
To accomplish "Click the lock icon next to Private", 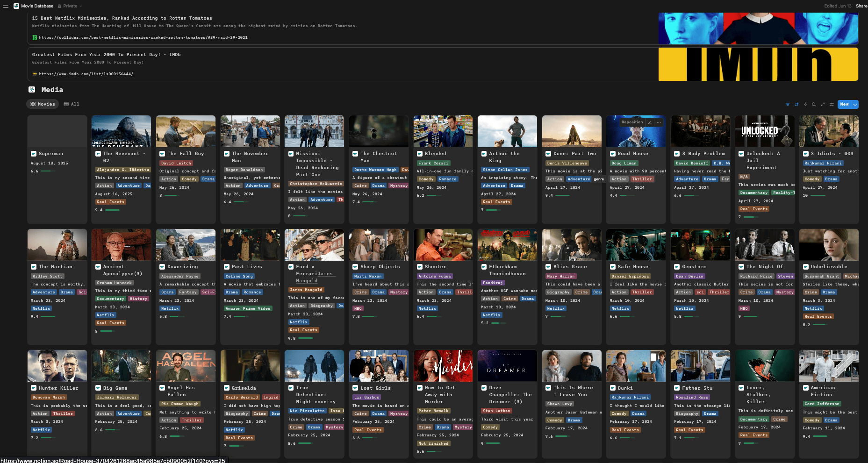I will (x=60, y=6).
